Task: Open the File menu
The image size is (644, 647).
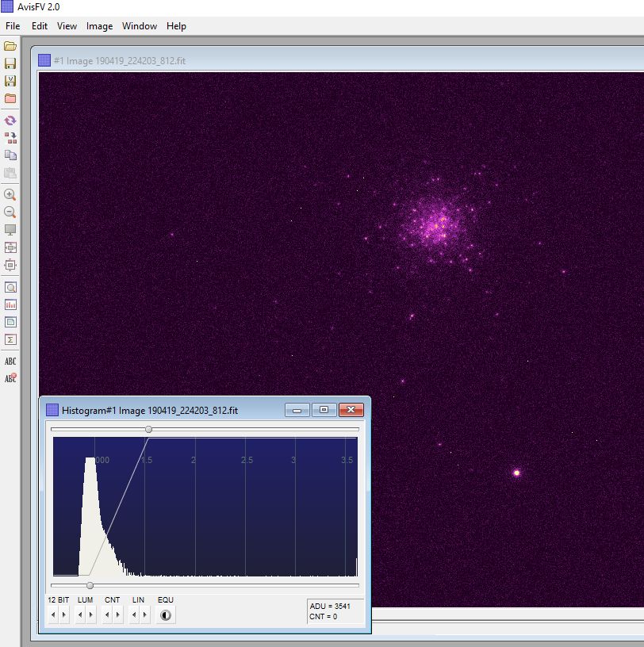Action: click(x=13, y=26)
